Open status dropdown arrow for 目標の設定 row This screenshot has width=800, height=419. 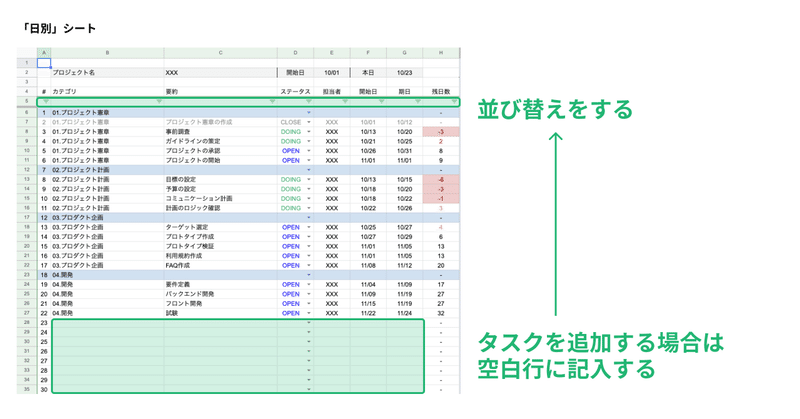coord(309,180)
